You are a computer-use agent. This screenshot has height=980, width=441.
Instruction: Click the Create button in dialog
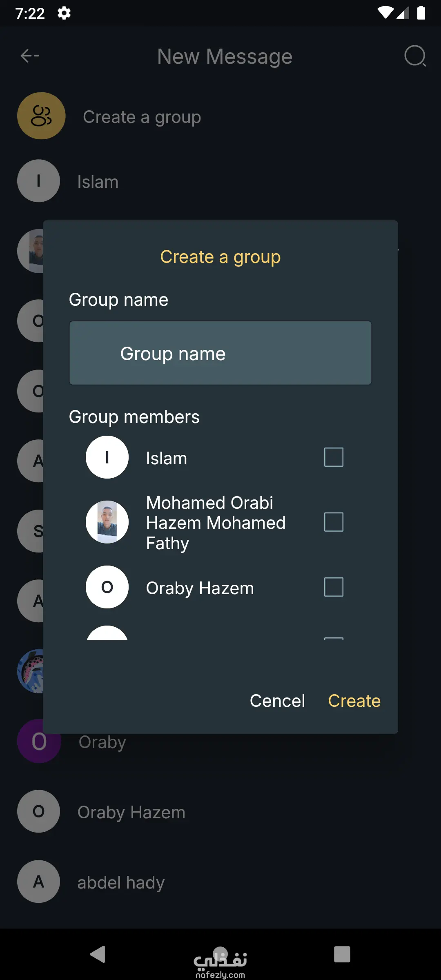(x=354, y=701)
